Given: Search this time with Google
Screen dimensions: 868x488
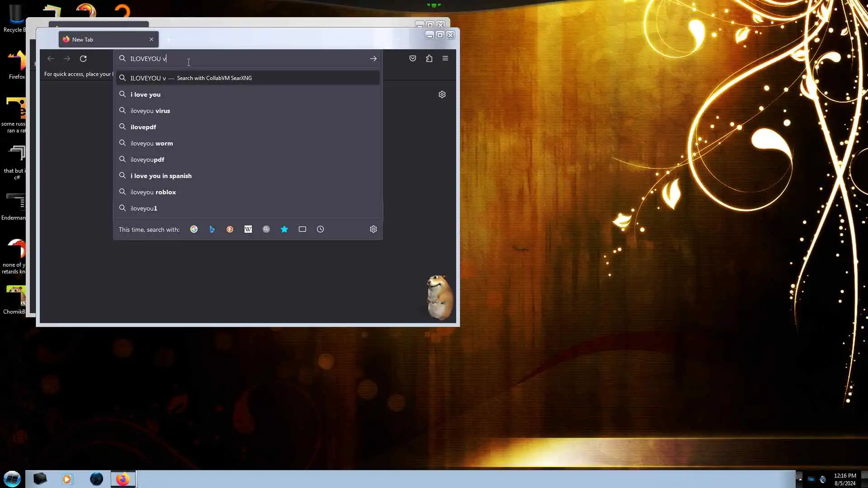Looking at the screenshot, I should click(x=194, y=230).
